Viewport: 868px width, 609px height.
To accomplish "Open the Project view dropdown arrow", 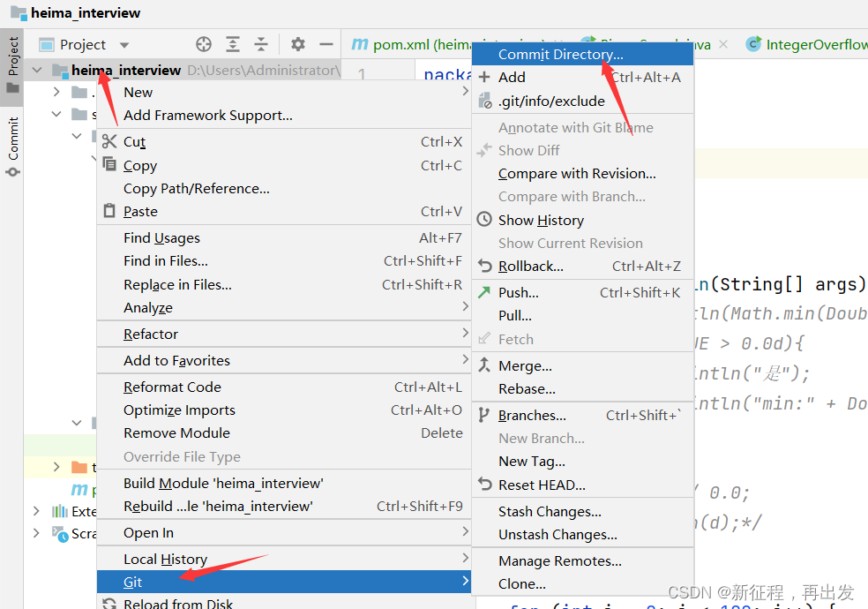I will [124, 45].
